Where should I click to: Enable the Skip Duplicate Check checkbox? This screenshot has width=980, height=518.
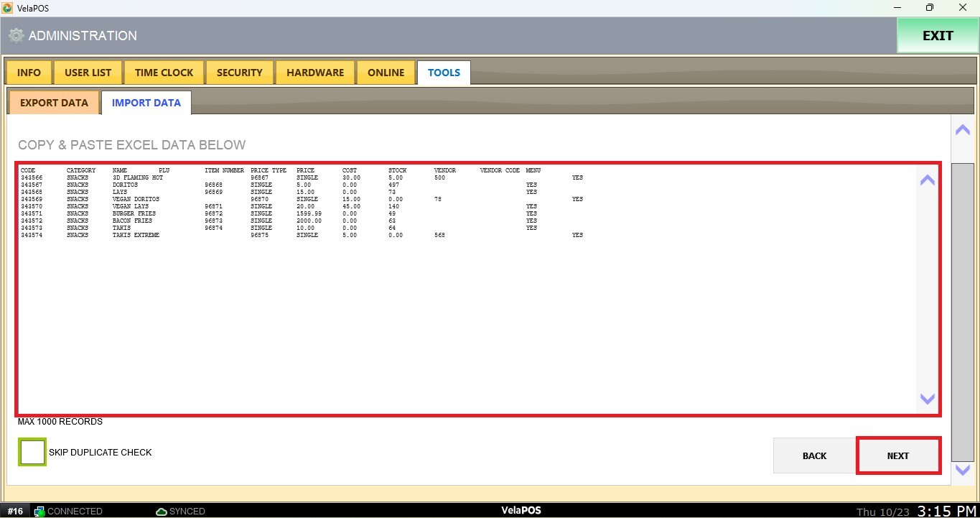point(32,453)
